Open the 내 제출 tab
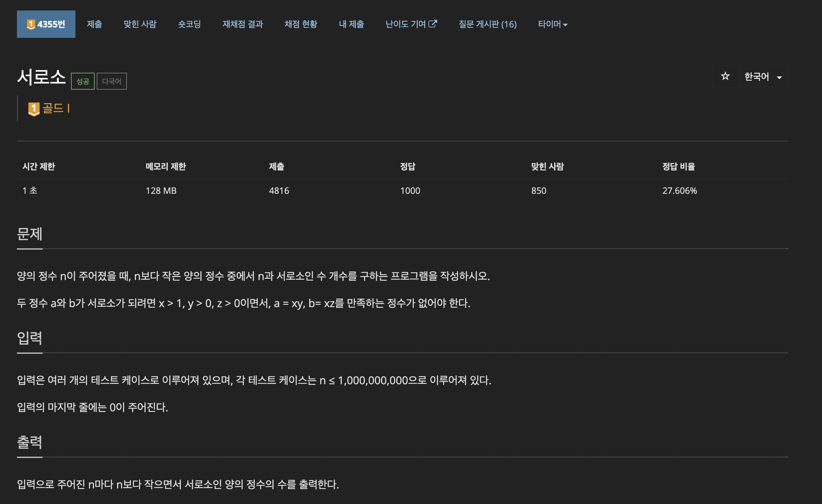Viewport: 822px width, 504px height. coord(351,24)
